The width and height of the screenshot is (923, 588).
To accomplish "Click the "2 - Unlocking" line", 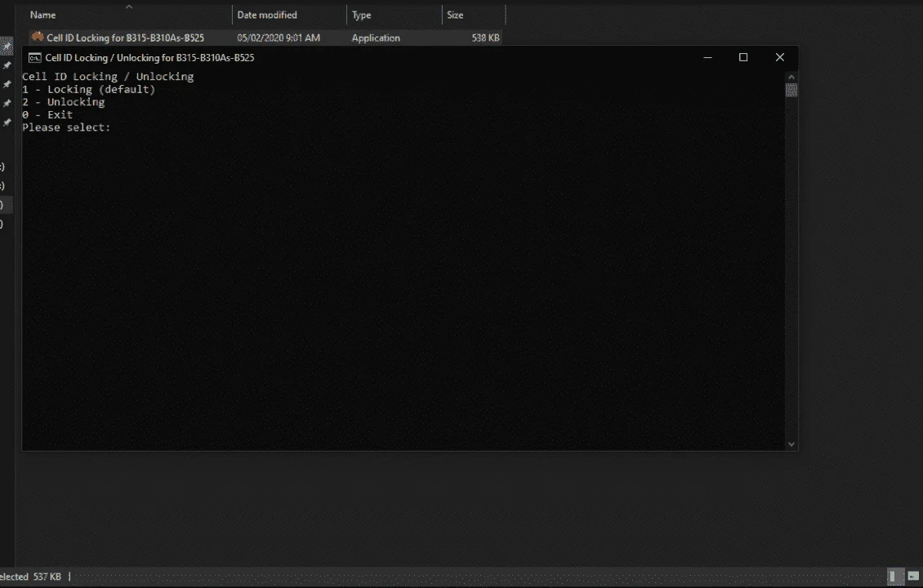I will pyautogui.click(x=64, y=102).
